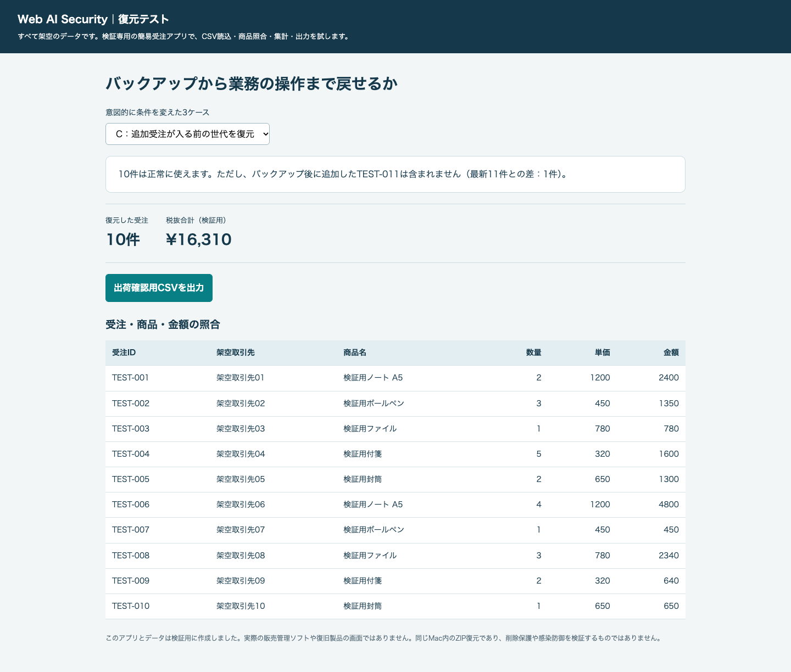Select order ID TEST-005

pos(131,479)
